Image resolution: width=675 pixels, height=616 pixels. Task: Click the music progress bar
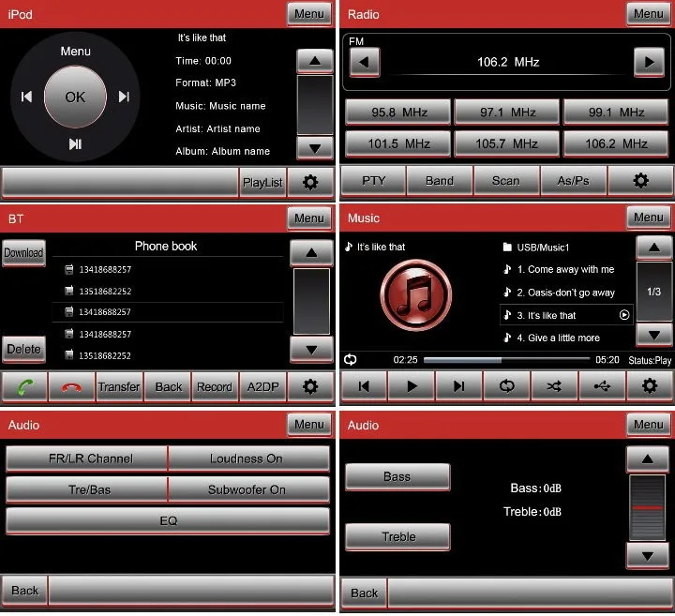[x=506, y=359]
